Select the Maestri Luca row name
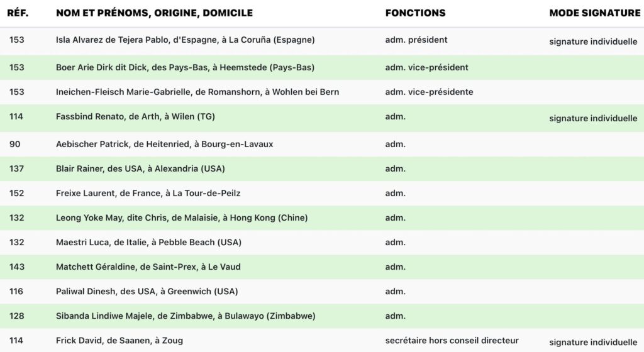Image resolution: width=644 pixels, height=352 pixels. tap(148, 242)
